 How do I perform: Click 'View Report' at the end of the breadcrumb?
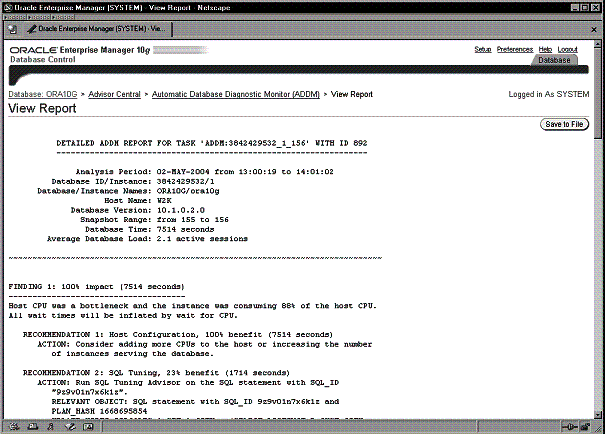click(352, 94)
